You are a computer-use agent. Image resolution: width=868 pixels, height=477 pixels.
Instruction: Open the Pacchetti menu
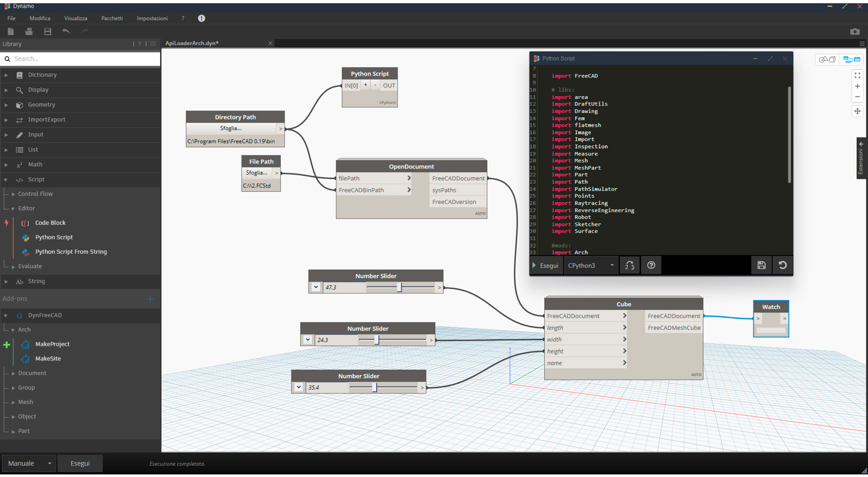point(112,18)
